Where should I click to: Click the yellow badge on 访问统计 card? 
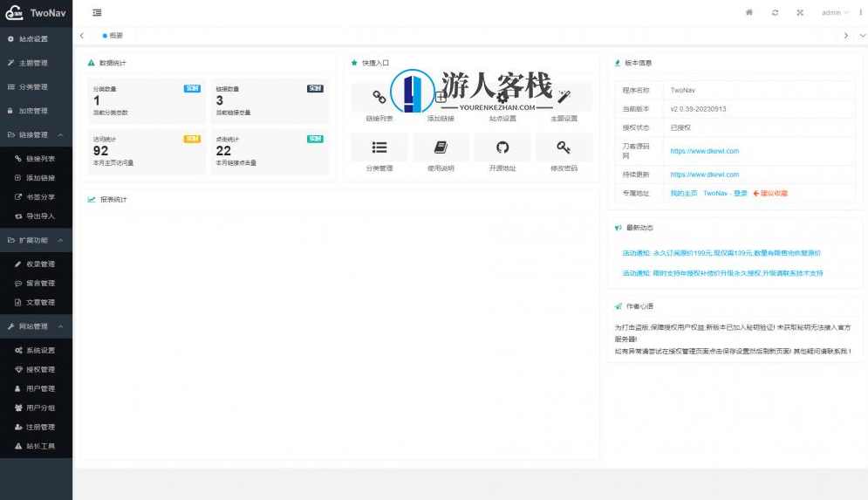[x=192, y=139]
